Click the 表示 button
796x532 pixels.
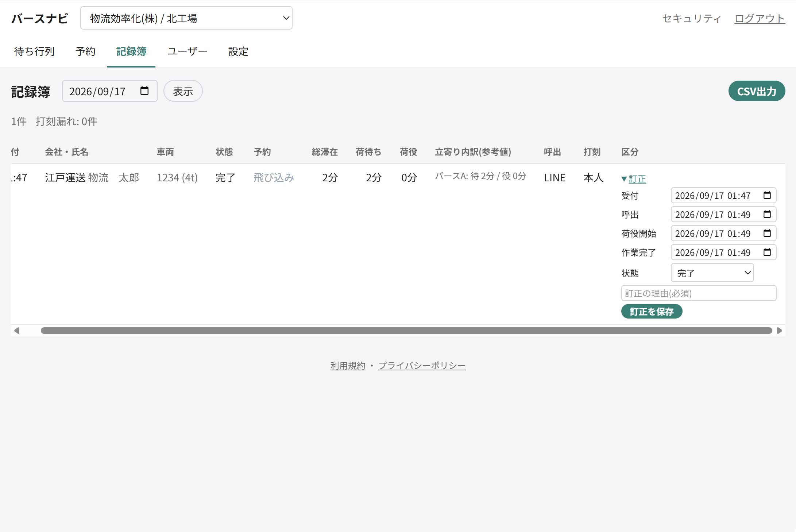pyautogui.click(x=183, y=91)
